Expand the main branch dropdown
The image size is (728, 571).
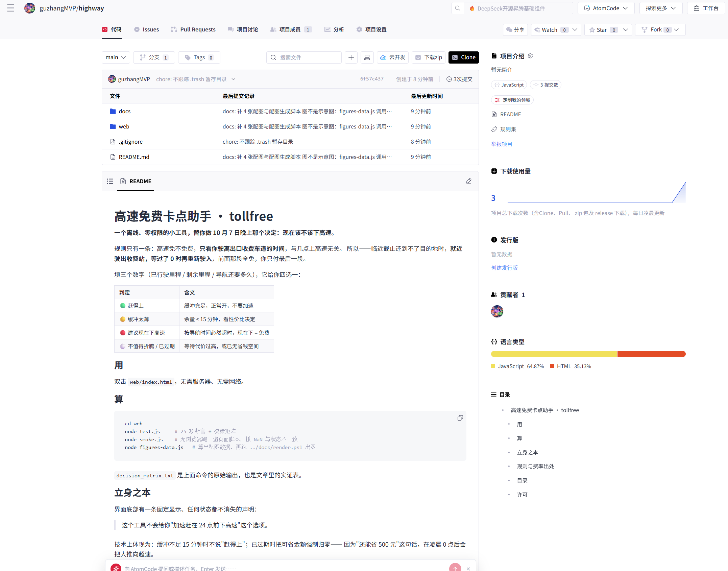[116, 57]
